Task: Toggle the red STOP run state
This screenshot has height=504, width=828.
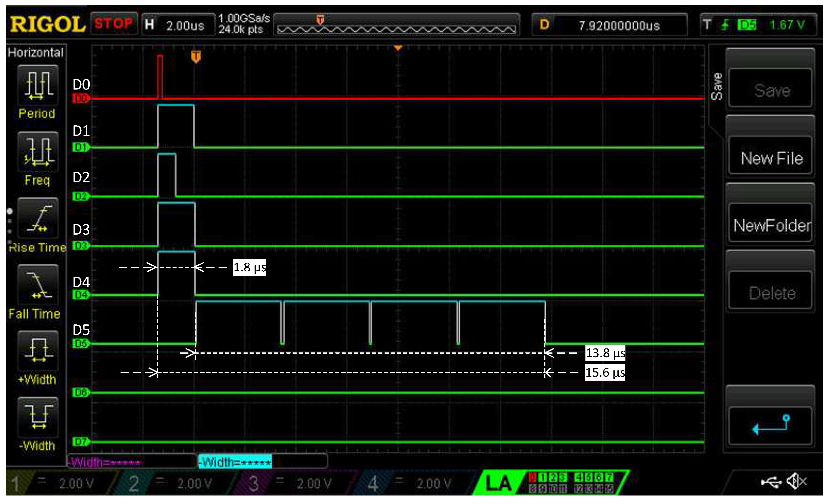Action: pyautogui.click(x=114, y=24)
